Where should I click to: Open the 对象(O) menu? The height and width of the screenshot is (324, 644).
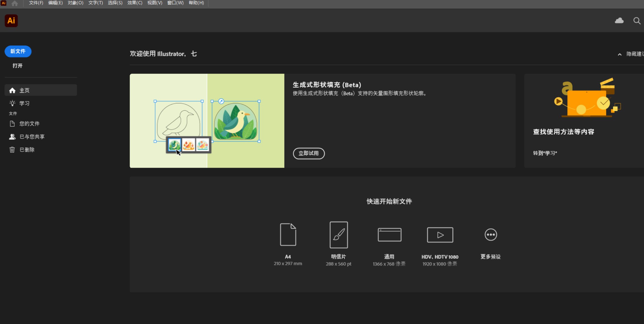75,3
